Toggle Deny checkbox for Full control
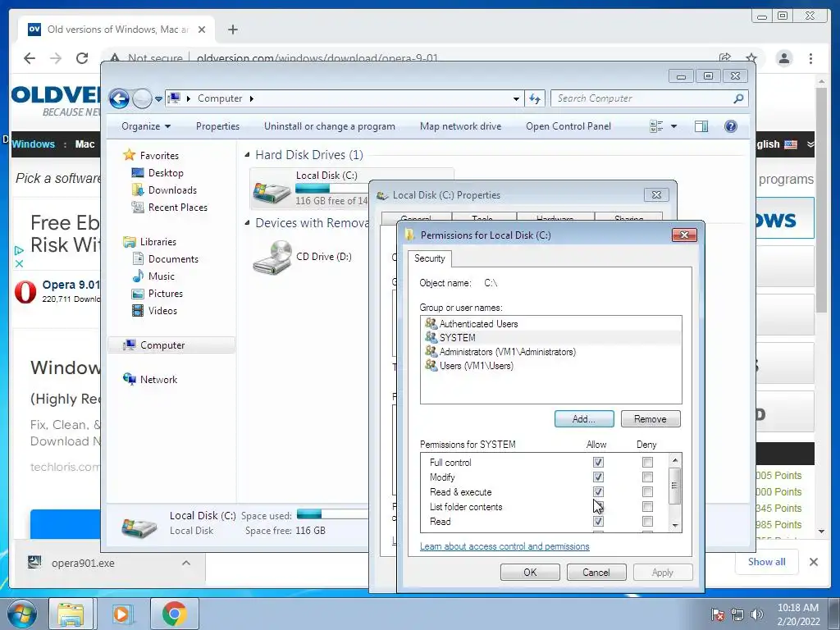The height and width of the screenshot is (630, 840). point(648,462)
